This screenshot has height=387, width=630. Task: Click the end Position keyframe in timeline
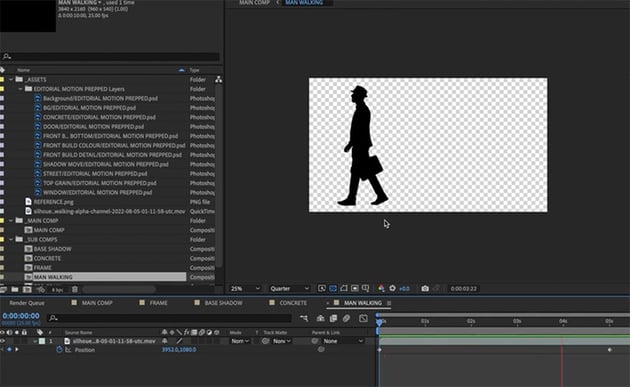pos(610,350)
